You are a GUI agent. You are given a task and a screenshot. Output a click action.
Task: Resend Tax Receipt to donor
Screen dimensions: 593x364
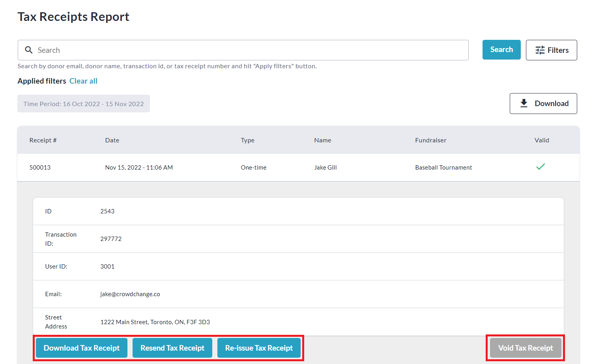172,348
